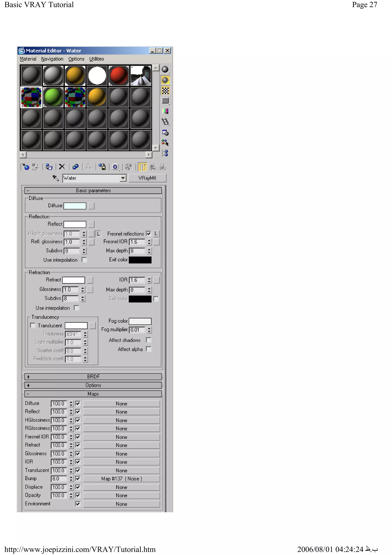The image size is (392, 555).
Task: Toggle the Diffuse map enable checkbox
Action: tap(78, 404)
